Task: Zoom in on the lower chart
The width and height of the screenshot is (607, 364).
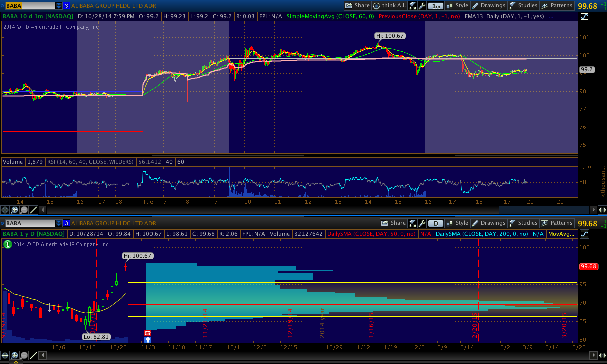Action: 14,355
